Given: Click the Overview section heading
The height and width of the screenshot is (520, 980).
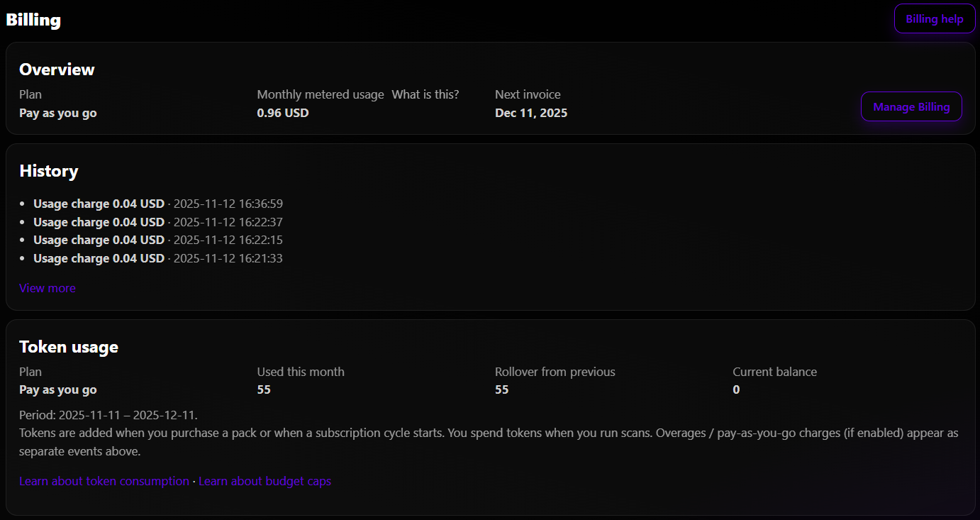Looking at the screenshot, I should [x=57, y=69].
